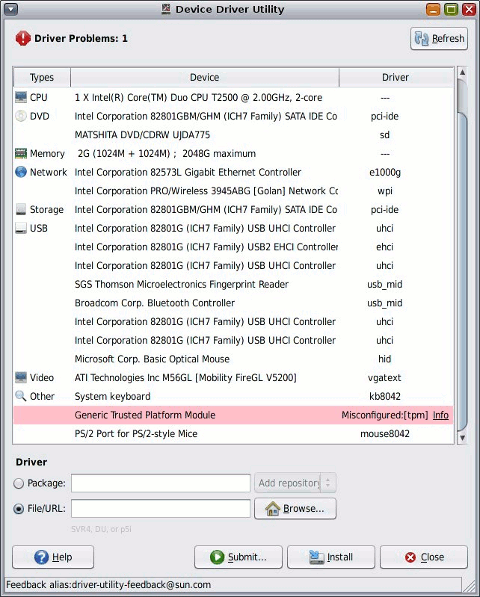Click the kb8042 driver cell
Viewport: 480px width, 597px height.
coord(385,396)
